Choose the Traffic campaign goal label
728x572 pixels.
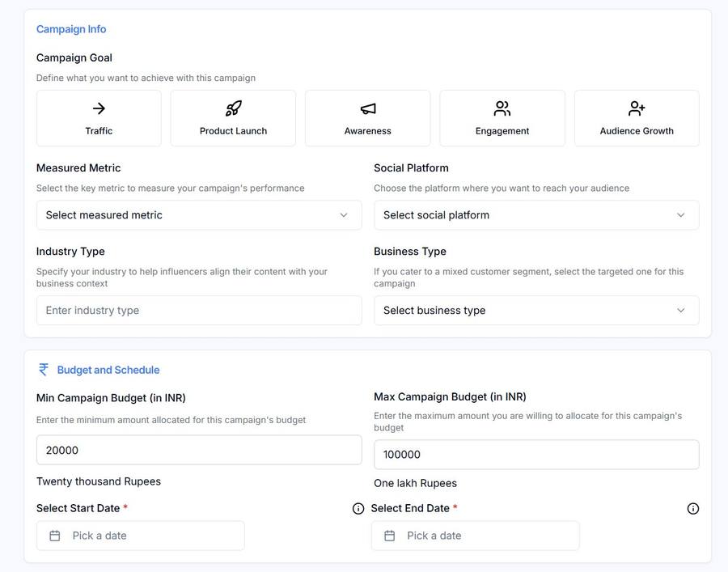coord(99,131)
